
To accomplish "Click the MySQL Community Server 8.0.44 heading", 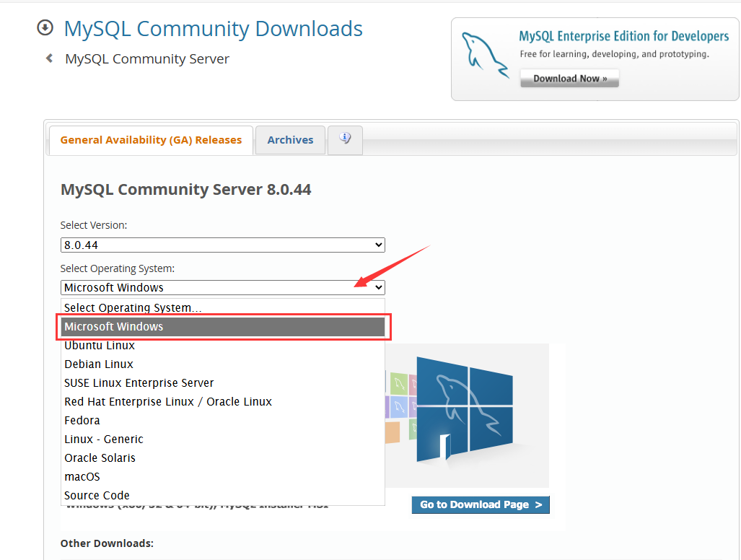I will point(185,190).
